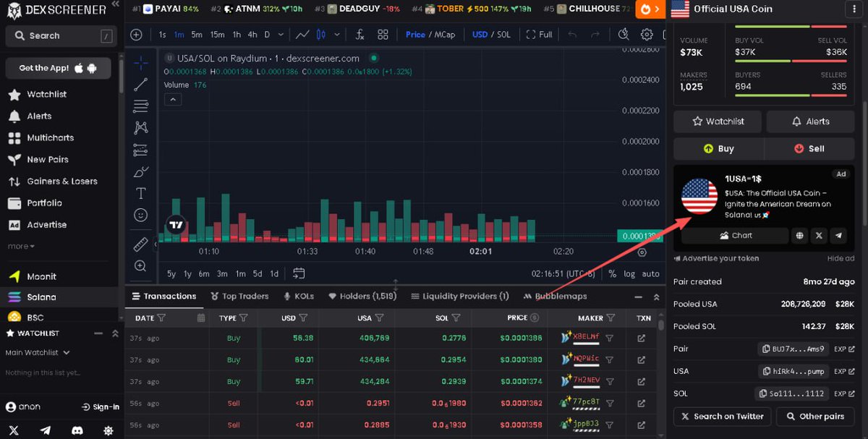This screenshot has width=868, height=439.
Task: Open the token website globe icon
Action: pyautogui.click(x=799, y=236)
